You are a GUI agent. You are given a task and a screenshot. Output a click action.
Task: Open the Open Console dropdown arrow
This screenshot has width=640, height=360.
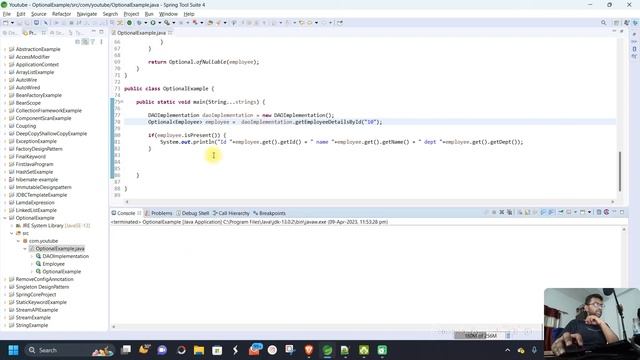click(589, 212)
